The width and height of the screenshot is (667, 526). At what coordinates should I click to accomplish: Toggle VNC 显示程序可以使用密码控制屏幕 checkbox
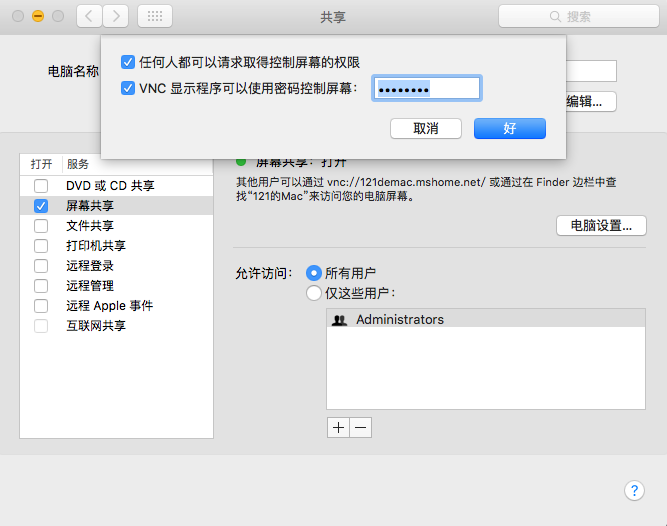pyautogui.click(x=128, y=88)
